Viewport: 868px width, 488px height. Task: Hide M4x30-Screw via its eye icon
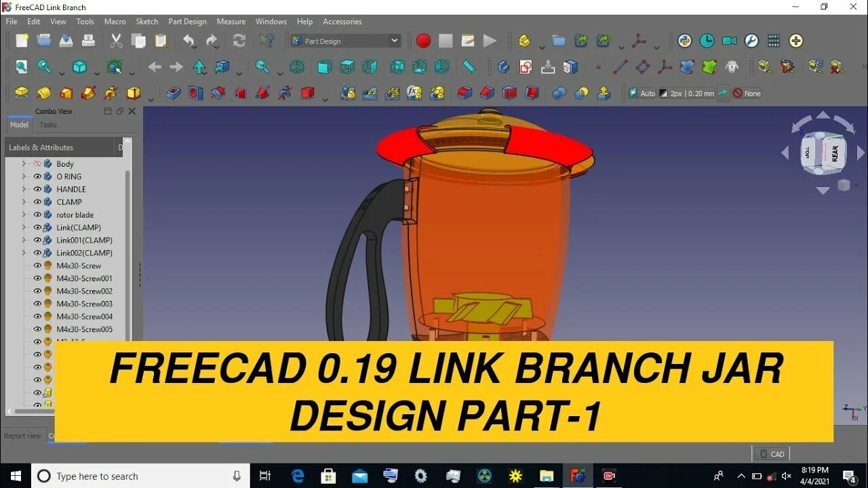click(x=37, y=266)
